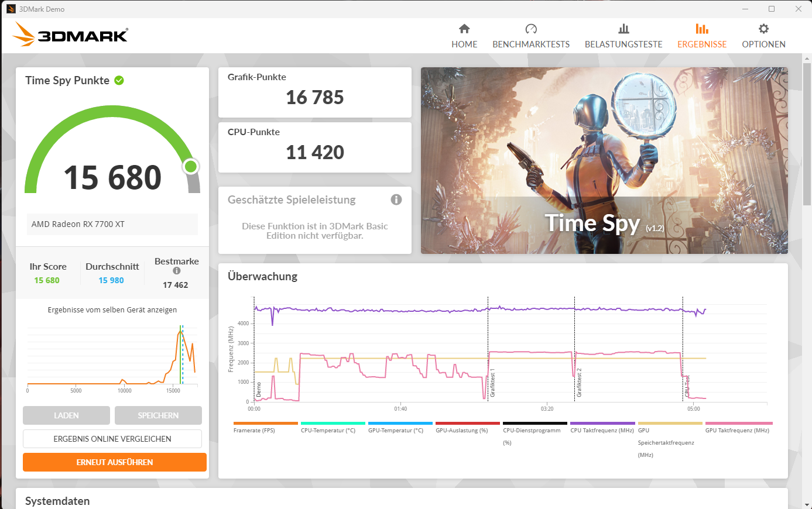Click info icon next to Geschätzte Spieleleistung
812x509 pixels.
tap(396, 200)
